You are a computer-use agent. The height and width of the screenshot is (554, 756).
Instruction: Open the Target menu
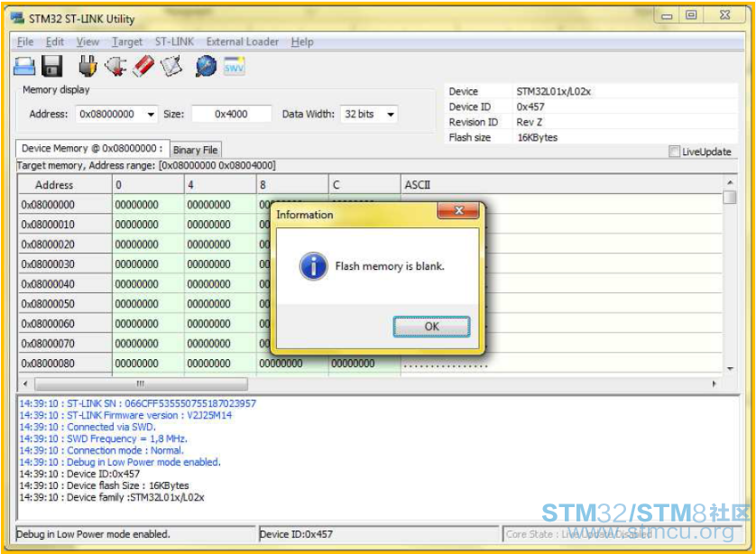[x=127, y=42]
